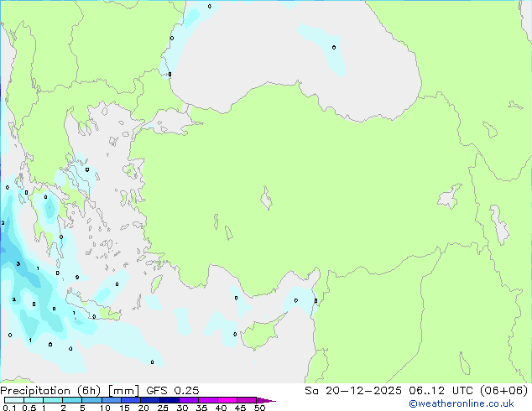The height and width of the screenshot is (411, 532).
Task: Select the 35–40 mm violet legend swatch
Action: coord(207,400)
